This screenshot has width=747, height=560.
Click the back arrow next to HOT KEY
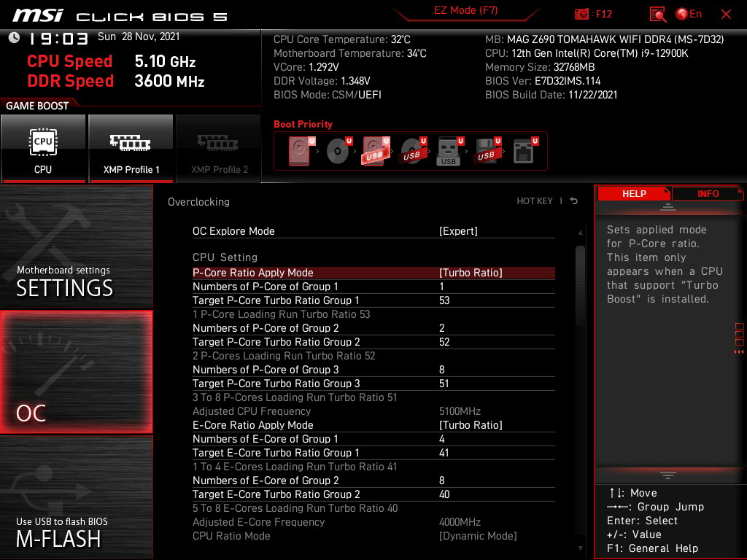[574, 201]
